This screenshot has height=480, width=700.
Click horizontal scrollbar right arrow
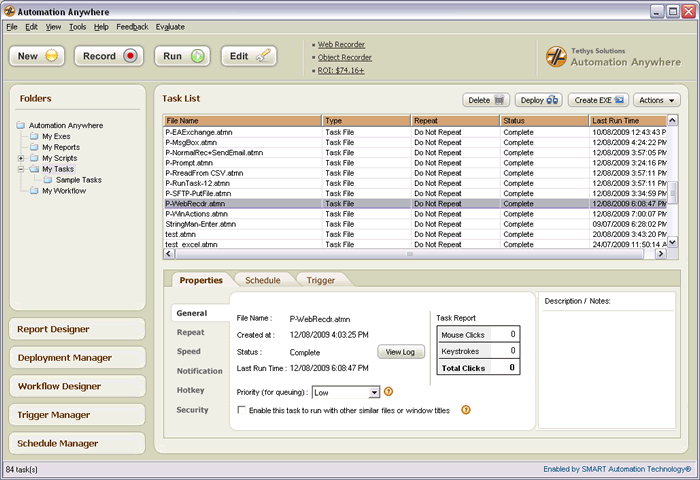[660, 254]
